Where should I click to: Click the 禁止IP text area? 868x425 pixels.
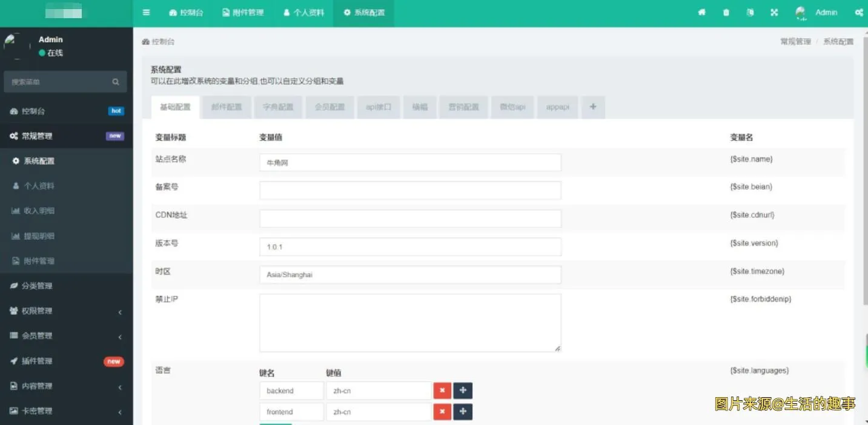pos(410,321)
